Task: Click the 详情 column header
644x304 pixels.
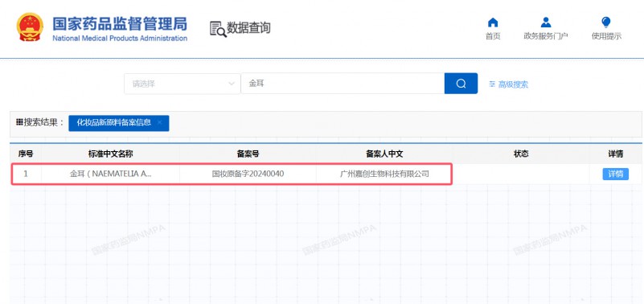Action: [x=615, y=154]
